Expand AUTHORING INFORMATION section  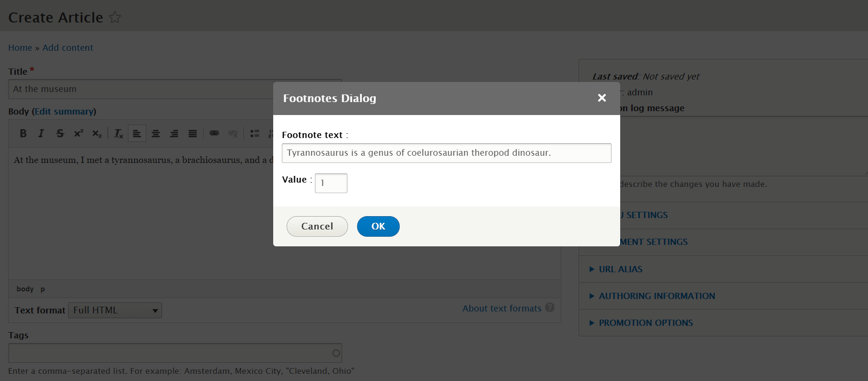[x=656, y=296]
